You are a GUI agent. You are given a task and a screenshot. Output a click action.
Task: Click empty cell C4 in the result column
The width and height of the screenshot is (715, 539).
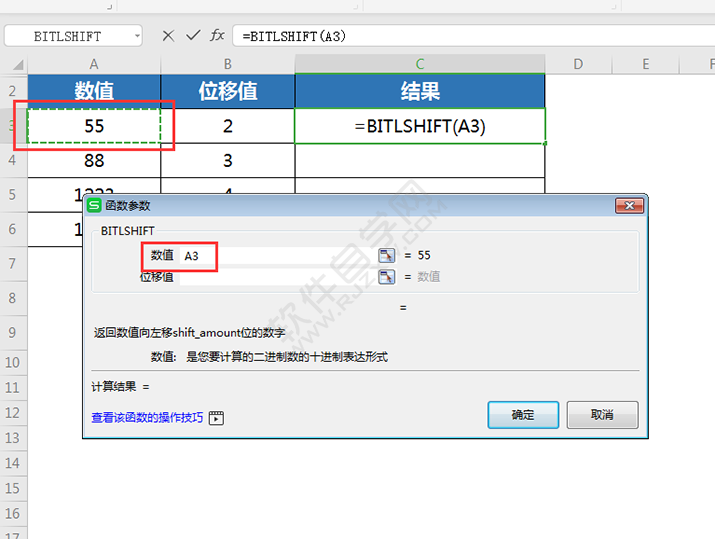(420, 161)
